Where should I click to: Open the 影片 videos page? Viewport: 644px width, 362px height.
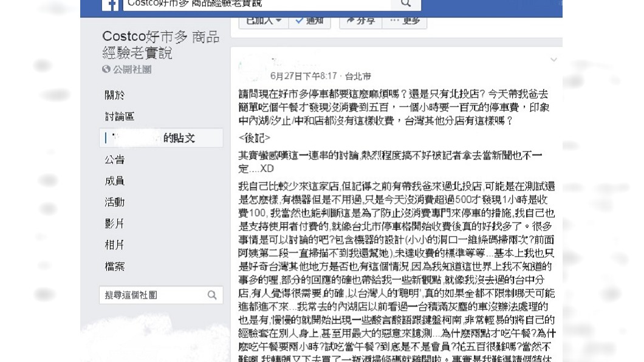(115, 224)
